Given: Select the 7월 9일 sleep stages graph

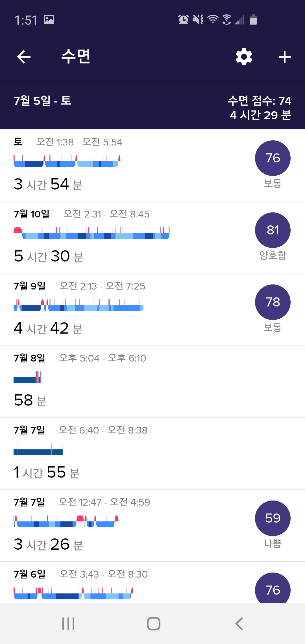Looking at the screenshot, I should 79,305.
